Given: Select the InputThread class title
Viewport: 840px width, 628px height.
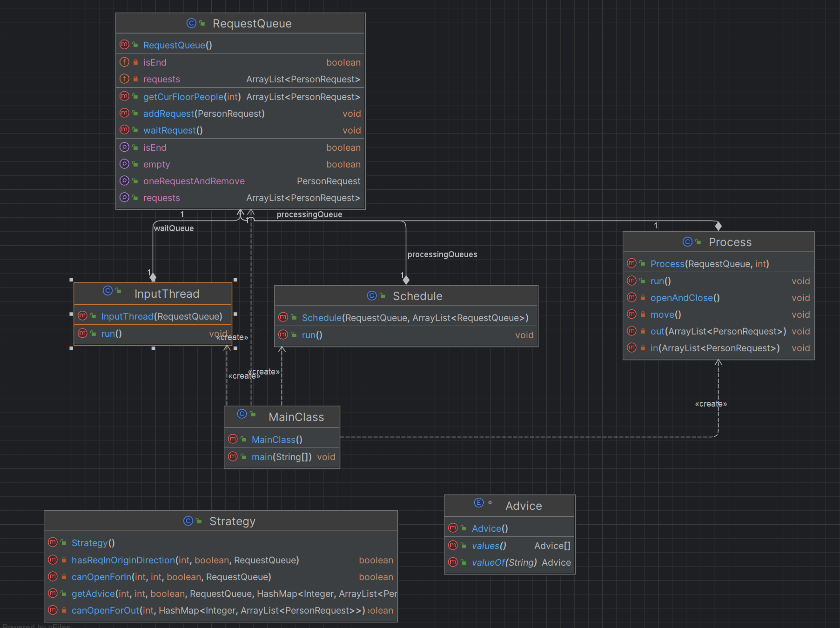Looking at the screenshot, I should [x=167, y=294].
